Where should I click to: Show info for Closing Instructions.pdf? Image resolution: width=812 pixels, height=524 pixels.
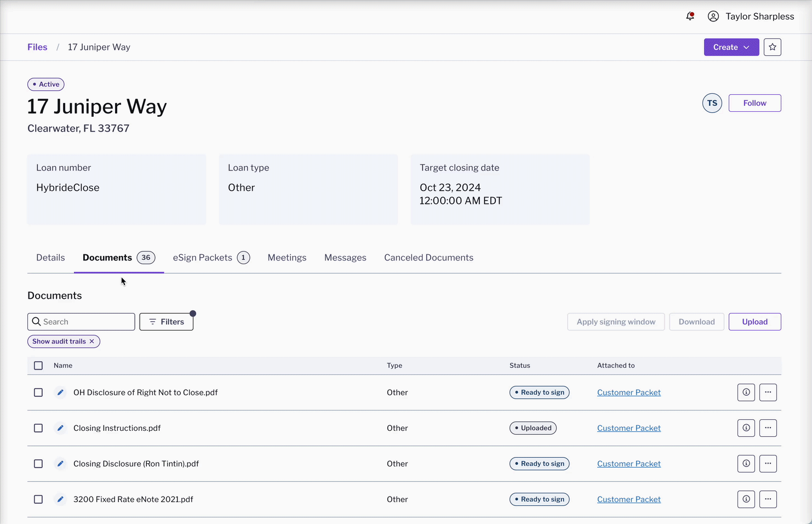coord(746,428)
